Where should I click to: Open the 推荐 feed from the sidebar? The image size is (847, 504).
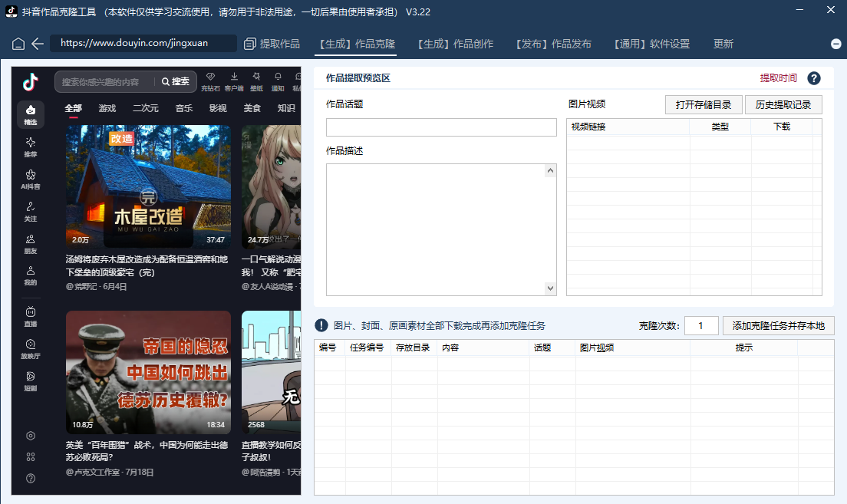[31, 147]
